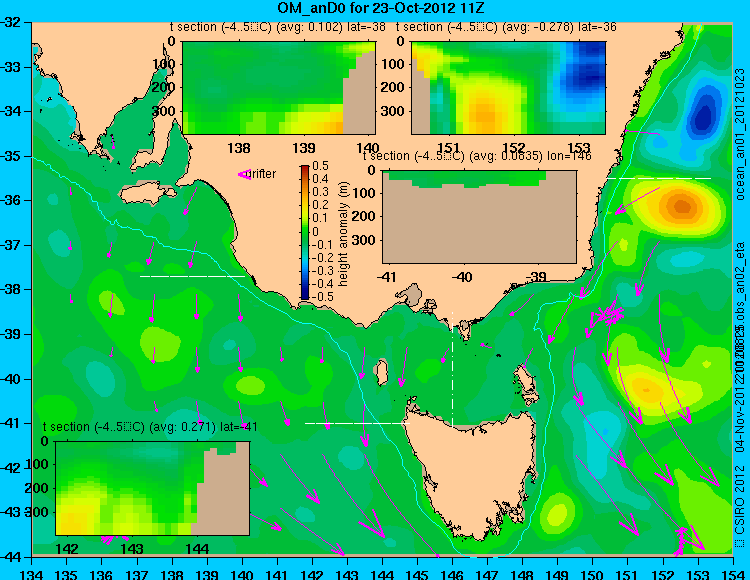Click the dark blue cold eddy near 34S 153E

pos(703,115)
